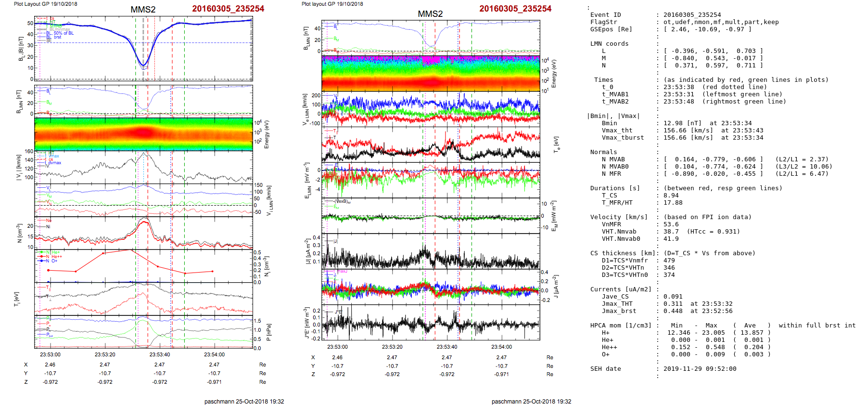Click the minimum of the thick blue BL curve
868x405 pixels.
click(143, 65)
